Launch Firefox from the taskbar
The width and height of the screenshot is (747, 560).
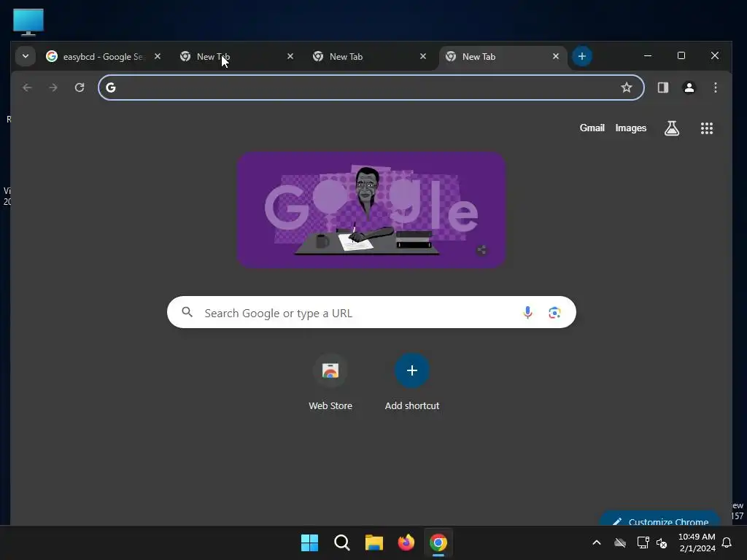(x=406, y=542)
